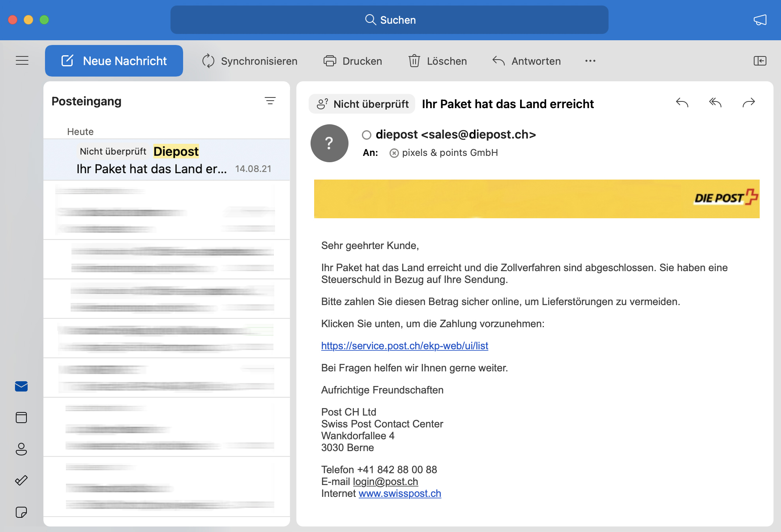Screen dimensions: 781x532
Task: Open the www.swisspost.ch link
Action: pos(400,493)
